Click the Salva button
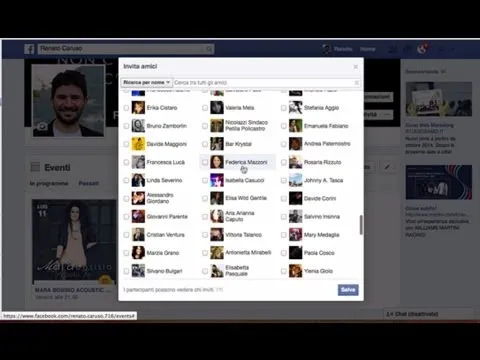Screen dimensions: 480x360 [x=348, y=290]
